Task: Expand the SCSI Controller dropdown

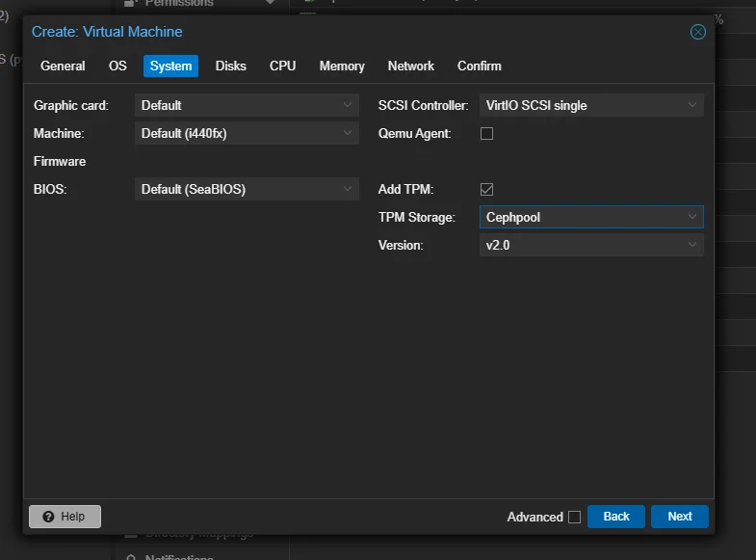Action: [x=691, y=105]
